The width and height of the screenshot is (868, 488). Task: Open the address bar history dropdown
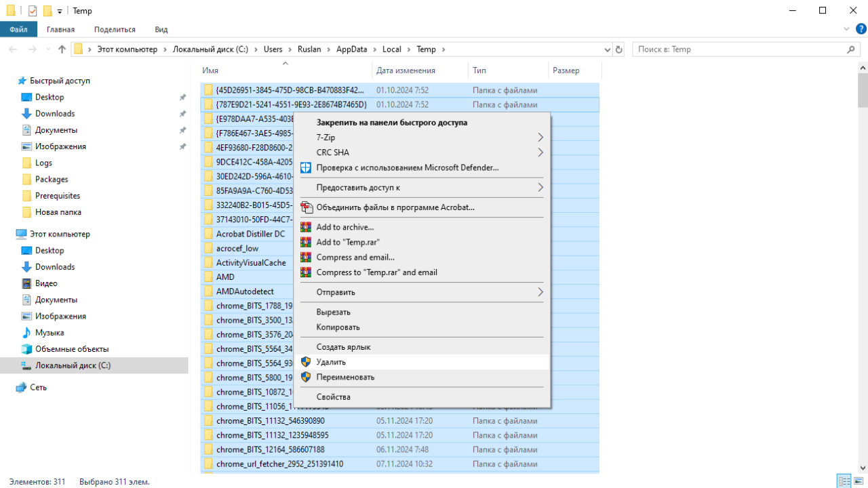(608, 49)
